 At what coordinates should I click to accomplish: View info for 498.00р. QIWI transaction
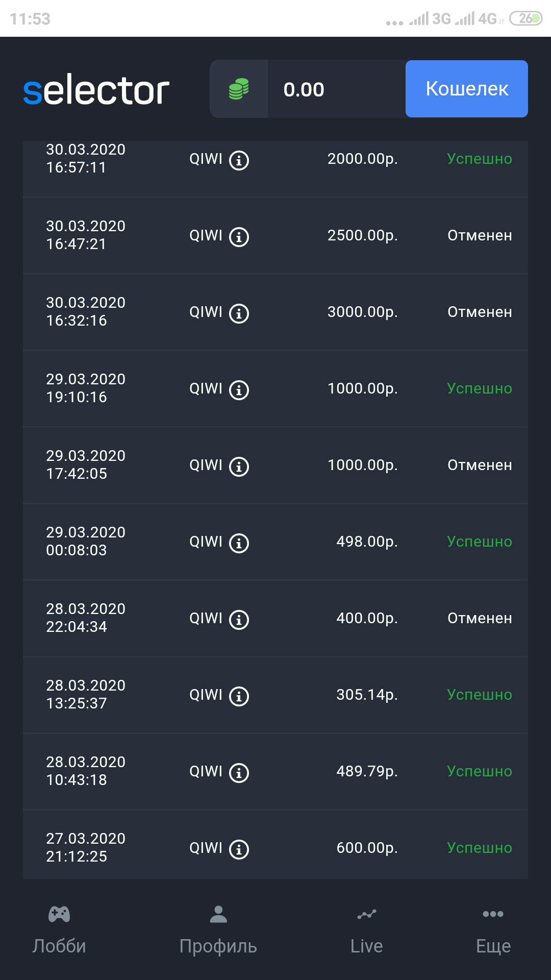point(239,543)
